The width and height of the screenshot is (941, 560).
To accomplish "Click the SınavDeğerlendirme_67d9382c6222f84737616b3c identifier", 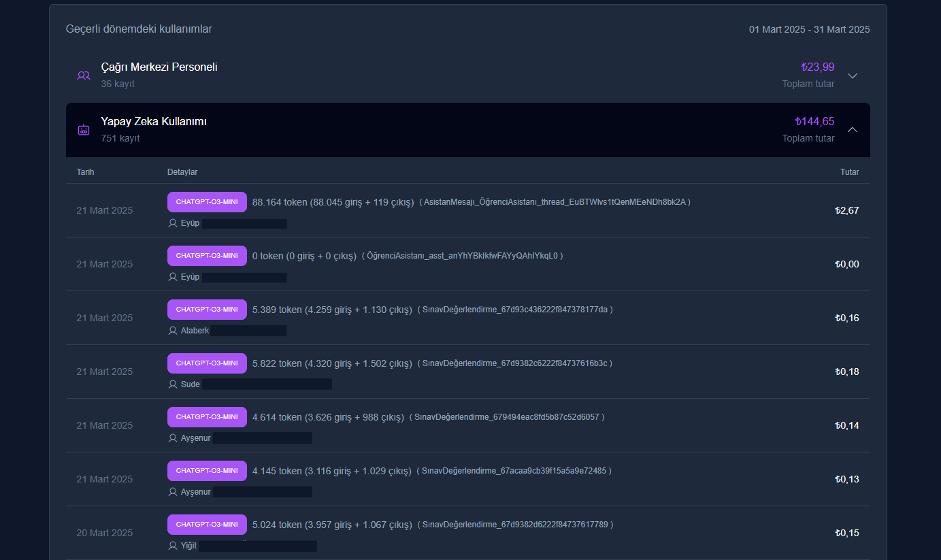I will 515,363.
